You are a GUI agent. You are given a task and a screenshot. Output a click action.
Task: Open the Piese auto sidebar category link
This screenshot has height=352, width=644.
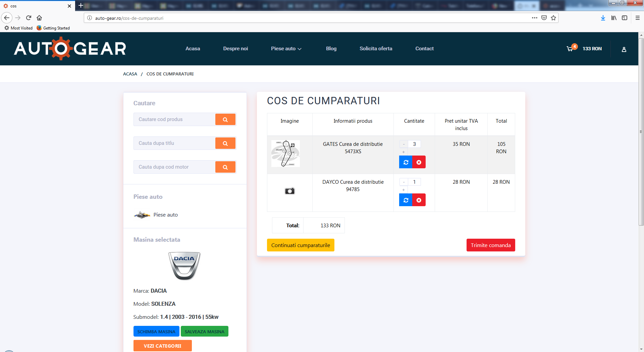[x=165, y=215]
